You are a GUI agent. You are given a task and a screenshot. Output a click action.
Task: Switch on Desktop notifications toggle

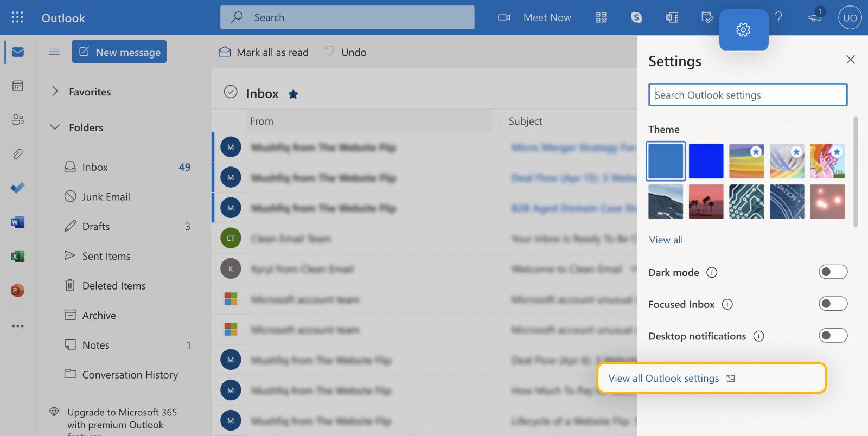click(x=833, y=336)
